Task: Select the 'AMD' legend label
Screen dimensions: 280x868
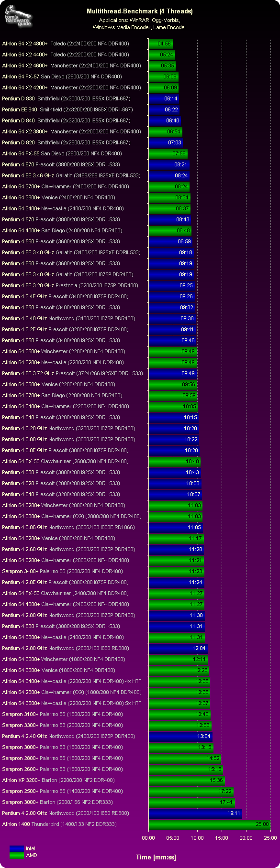Action: click(x=32, y=855)
